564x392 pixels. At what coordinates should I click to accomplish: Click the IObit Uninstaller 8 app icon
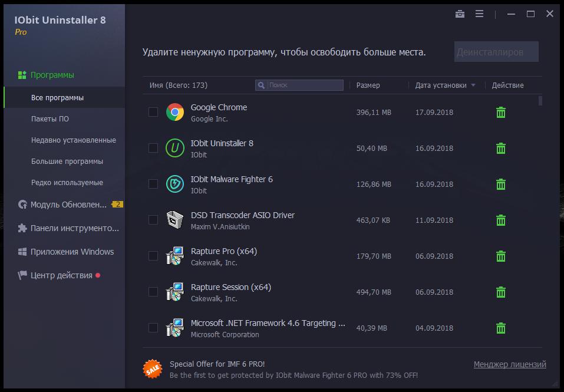point(175,148)
